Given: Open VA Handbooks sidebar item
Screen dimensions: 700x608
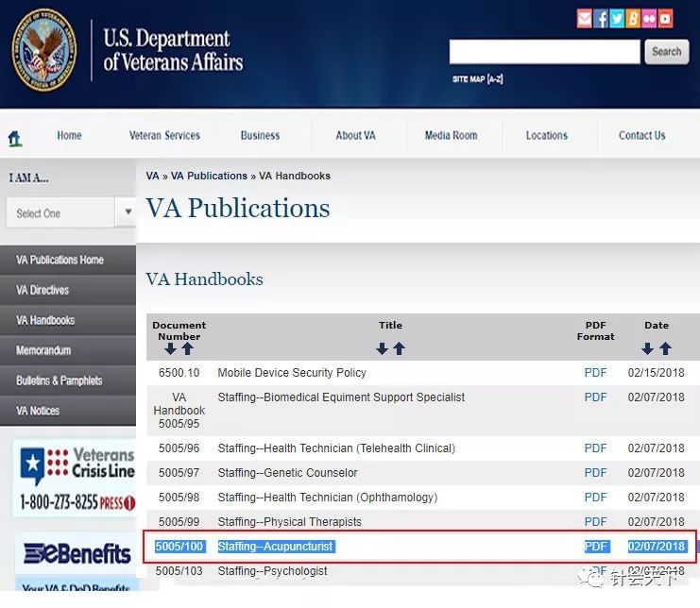Looking at the screenshot, I should click(68, 320).
